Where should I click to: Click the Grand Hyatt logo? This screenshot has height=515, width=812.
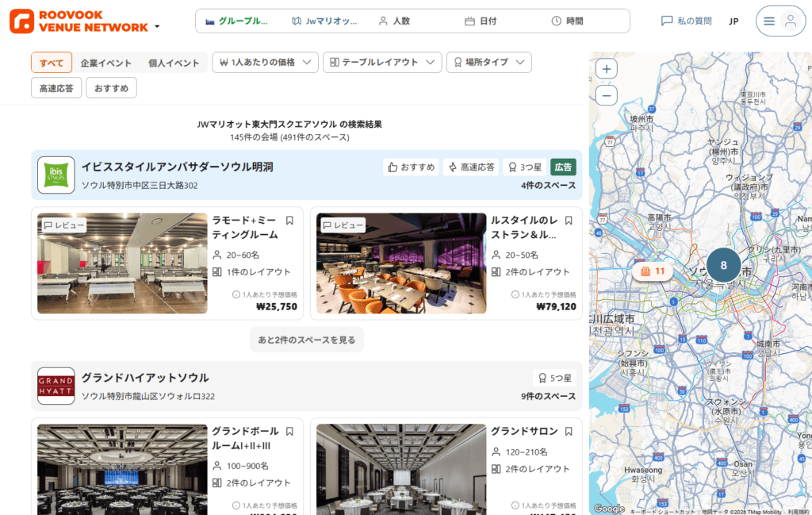pos(56,386)
